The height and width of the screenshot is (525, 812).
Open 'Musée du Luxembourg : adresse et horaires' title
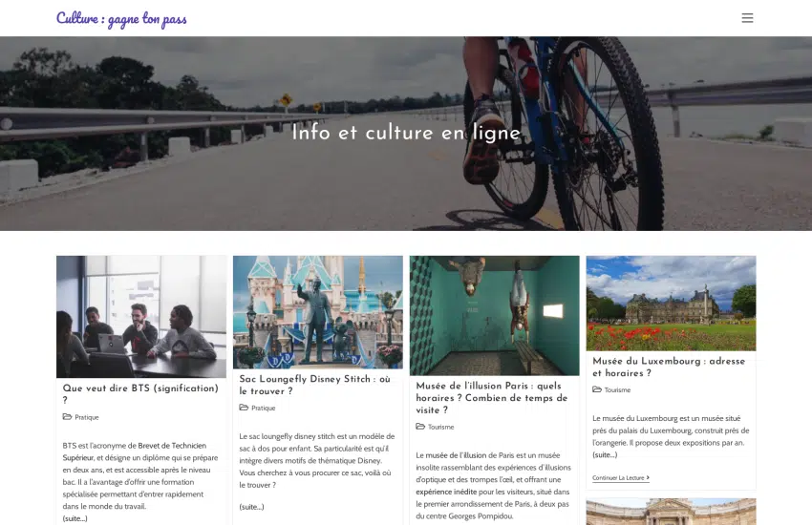669,367
